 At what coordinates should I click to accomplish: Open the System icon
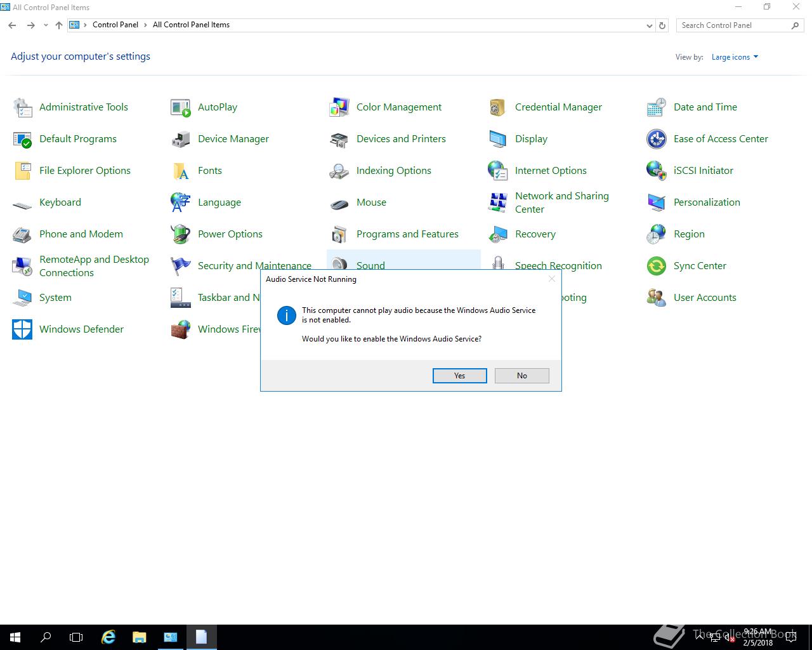tap(22, 298)
